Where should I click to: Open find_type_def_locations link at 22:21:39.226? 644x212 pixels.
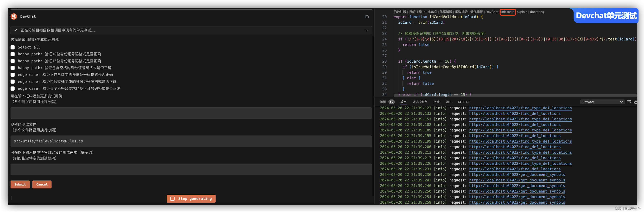520,163
